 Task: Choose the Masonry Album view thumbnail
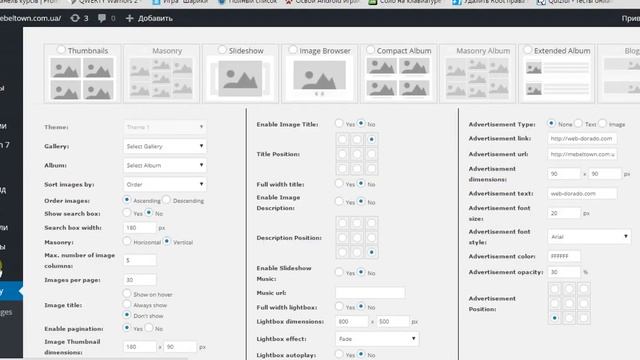point(477,78)
